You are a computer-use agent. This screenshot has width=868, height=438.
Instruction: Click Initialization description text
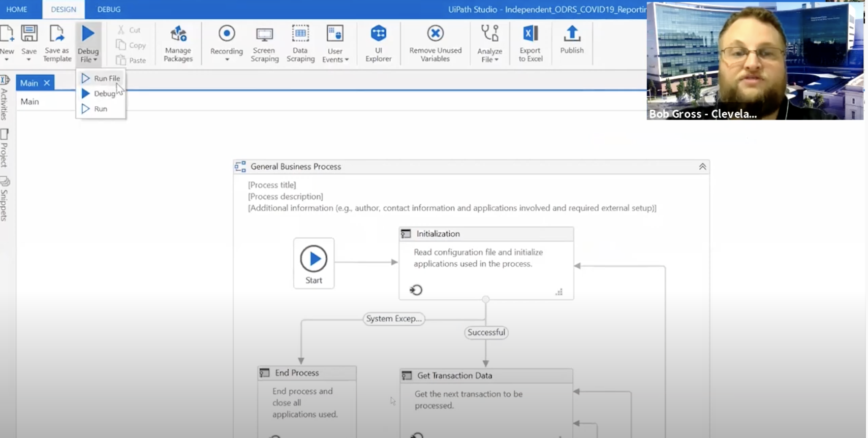pos(478,258)
